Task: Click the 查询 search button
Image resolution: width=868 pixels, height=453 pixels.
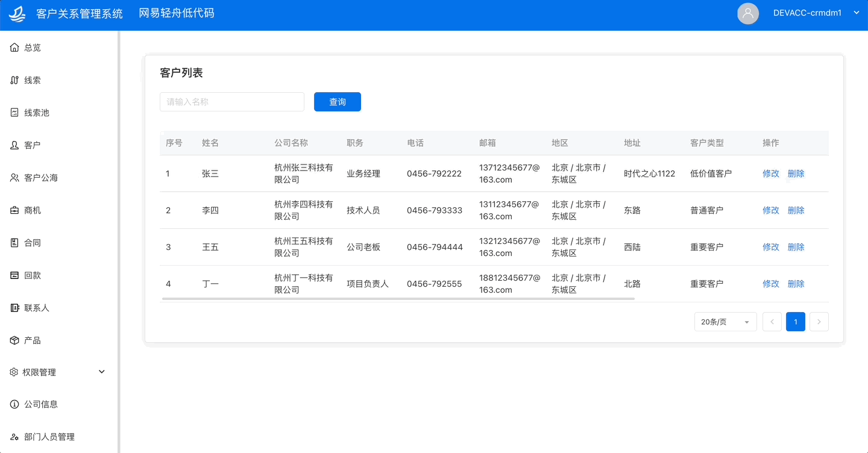Action: 338,102
